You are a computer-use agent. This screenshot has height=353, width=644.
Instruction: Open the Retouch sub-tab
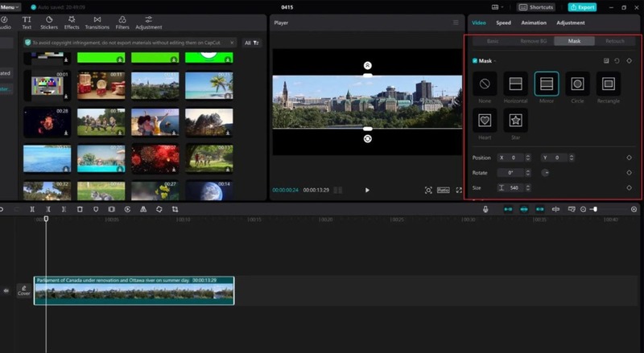click(x=615, y=41)
